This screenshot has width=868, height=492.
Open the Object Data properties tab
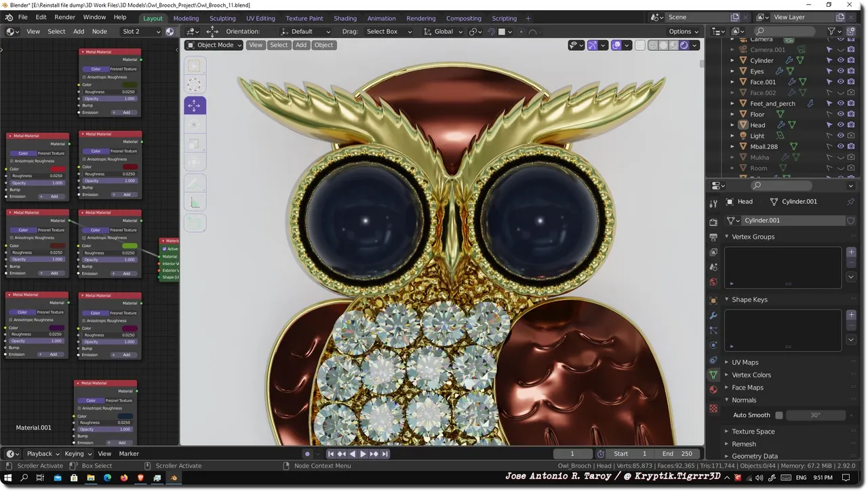tap(713, 375)
